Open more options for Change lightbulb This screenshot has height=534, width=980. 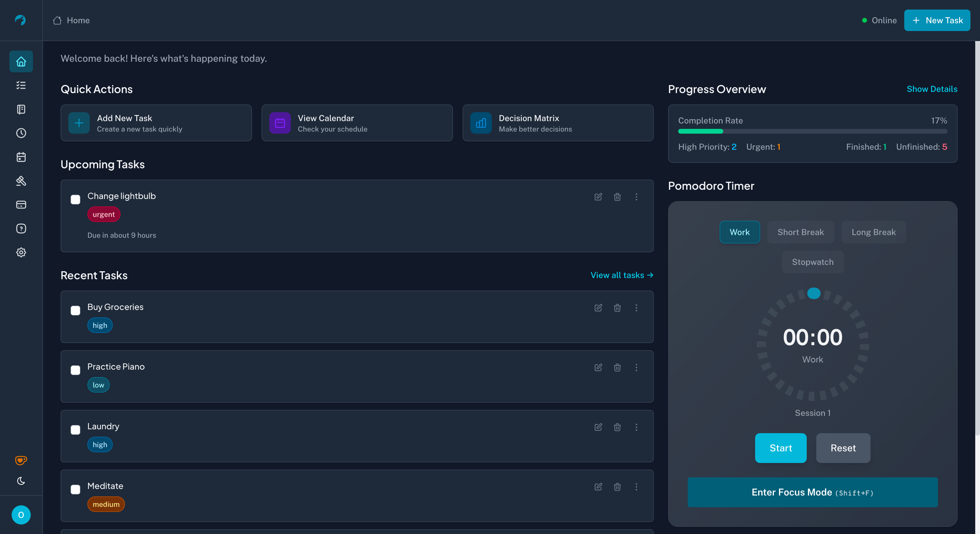[636, 197]
